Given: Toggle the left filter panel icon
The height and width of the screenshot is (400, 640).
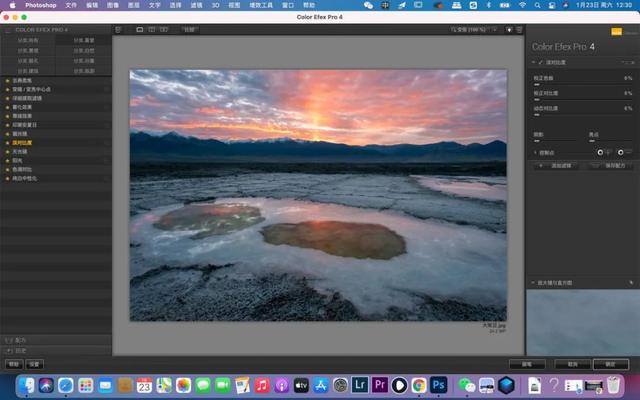Looking at the screenshot, I should tap(118, 30).
